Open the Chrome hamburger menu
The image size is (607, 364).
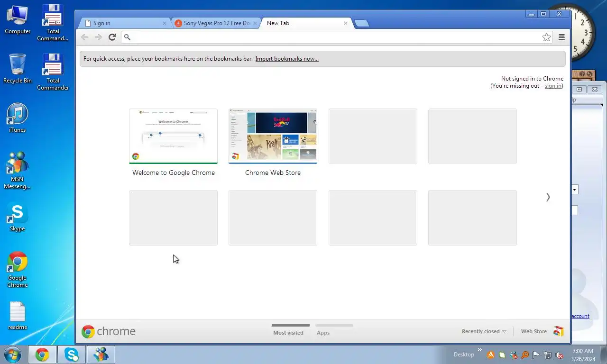(561, 37)
